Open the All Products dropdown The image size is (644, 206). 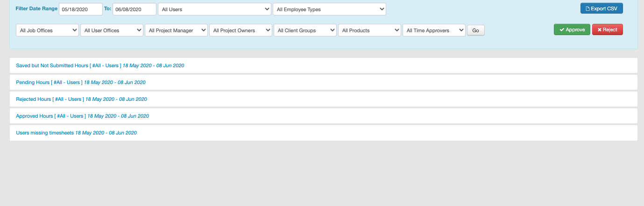(369, 30)
